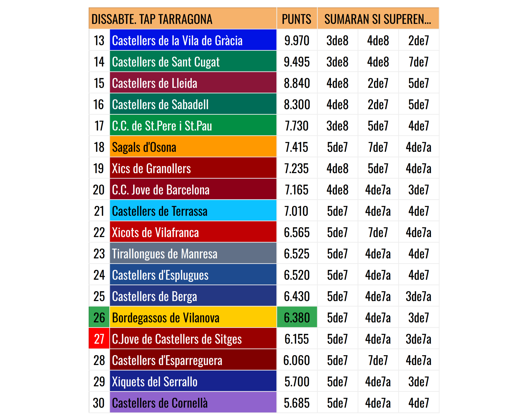Click the Xiquets del Serrallo row

[x=264, y=381]
